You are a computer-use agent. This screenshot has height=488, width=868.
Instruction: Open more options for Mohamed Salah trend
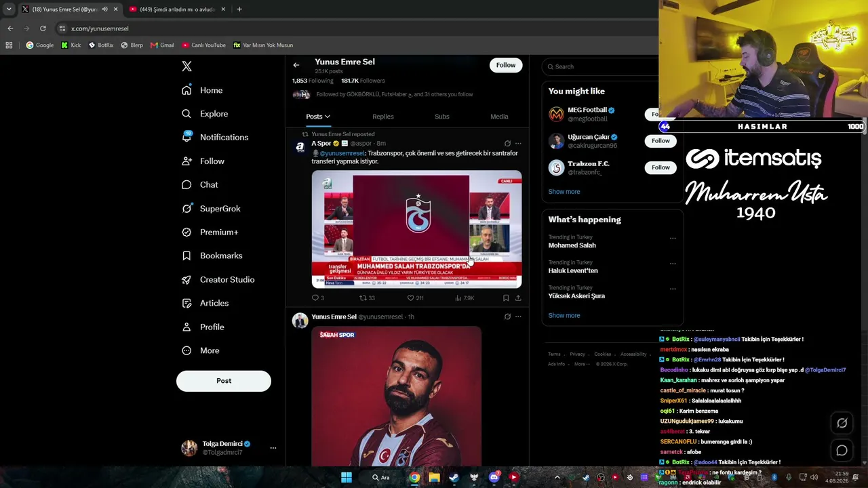(673, 238)
